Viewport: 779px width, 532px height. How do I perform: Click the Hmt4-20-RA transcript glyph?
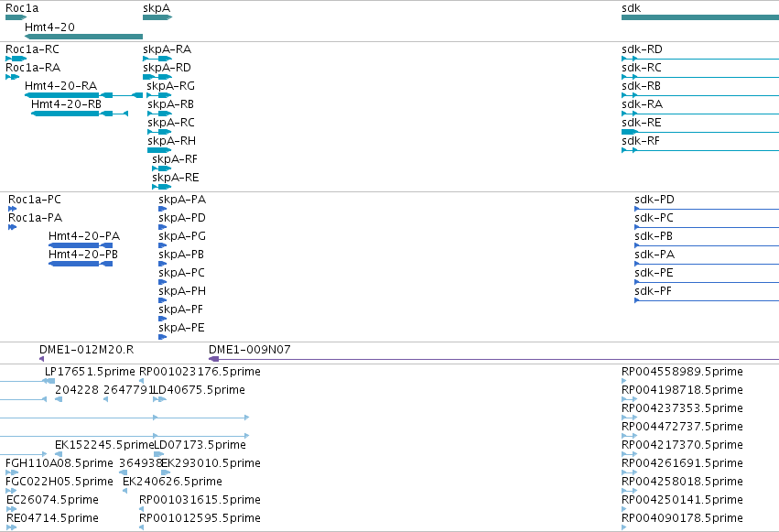83,95
